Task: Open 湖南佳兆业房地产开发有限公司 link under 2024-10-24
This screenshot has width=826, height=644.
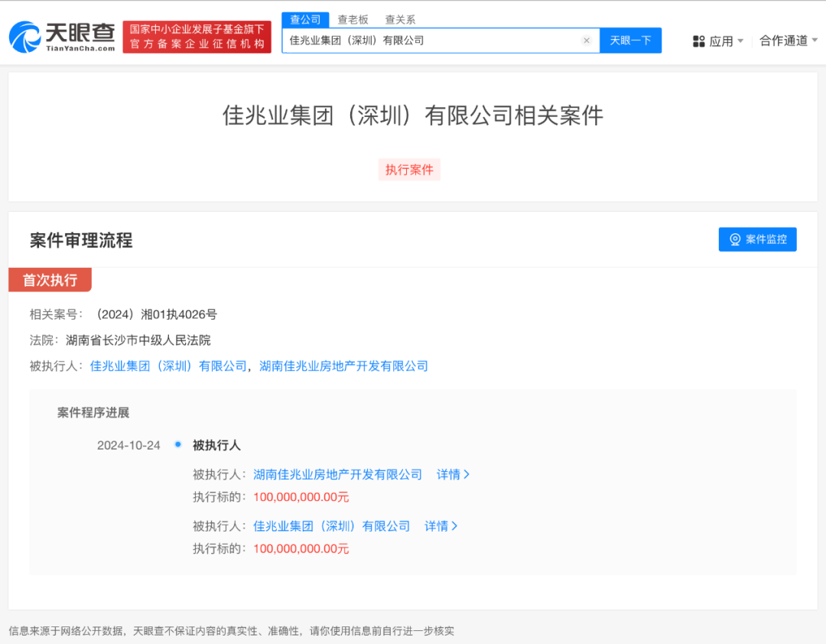Action: point(338,474)
